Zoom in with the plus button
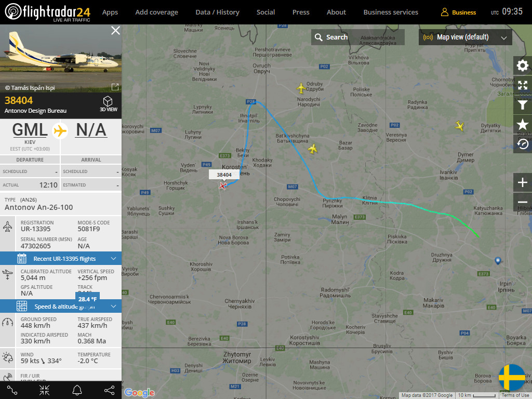The height and width of the screenshot is (399, 532). pos(523,182)
